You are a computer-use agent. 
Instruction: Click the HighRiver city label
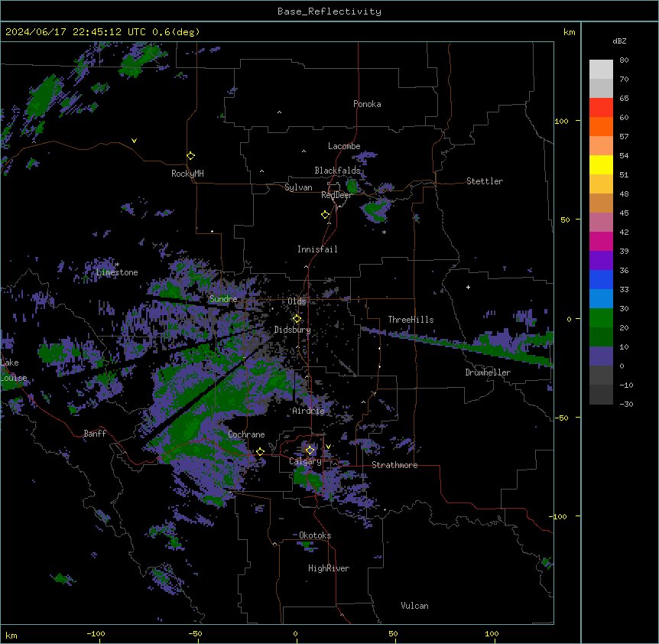(329, 568)
